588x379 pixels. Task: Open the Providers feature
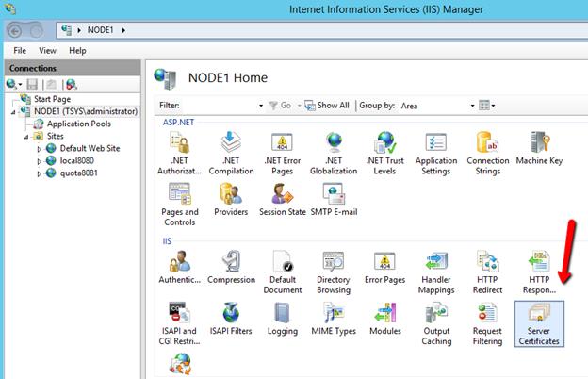click(231, 200)
